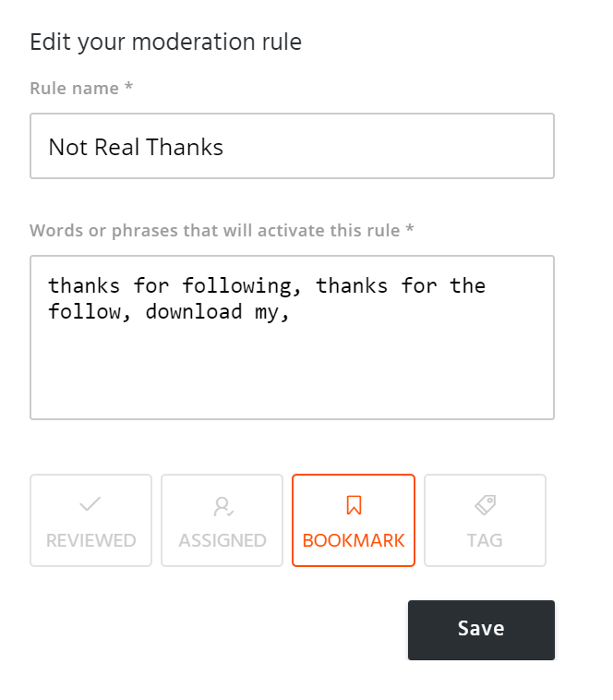The height and width of the screenshot is (700, 613).
Task: Enable the TAG action label
Action: 485,540
